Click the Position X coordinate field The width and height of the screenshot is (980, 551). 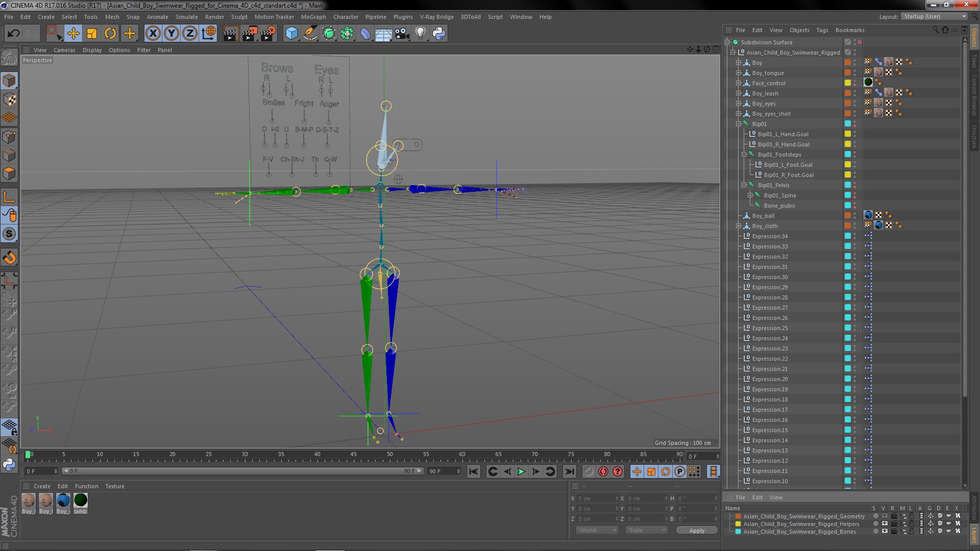(x=597, y=498)
